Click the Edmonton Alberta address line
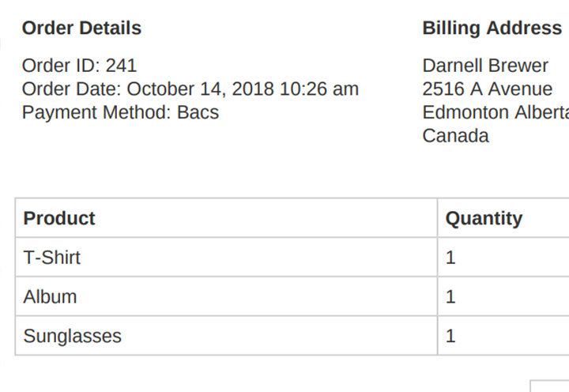The height and width of the screenshot is (392, 569). (x=496, y=112)
